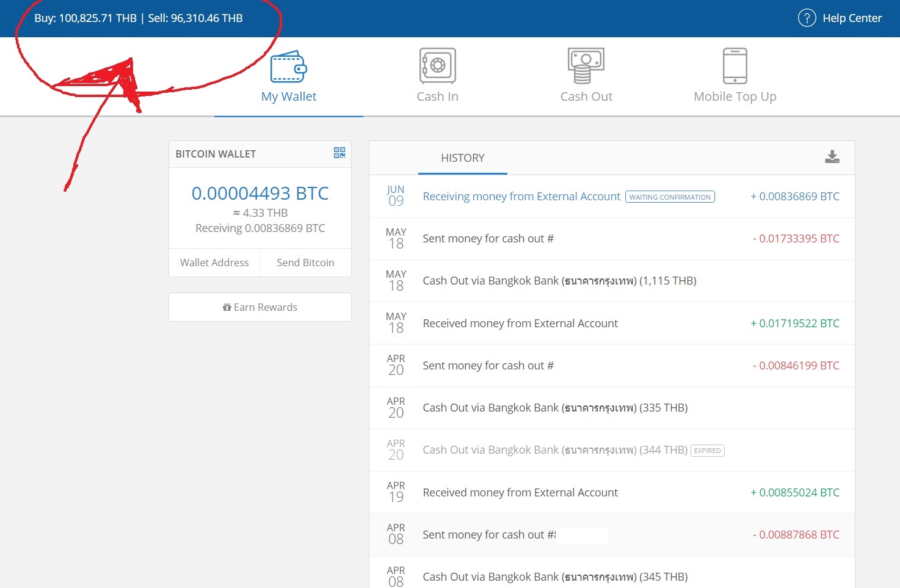Switch to the HISTORY tab
The height and width of the screenshot is (588, 900).
click(x=462, y=158)
